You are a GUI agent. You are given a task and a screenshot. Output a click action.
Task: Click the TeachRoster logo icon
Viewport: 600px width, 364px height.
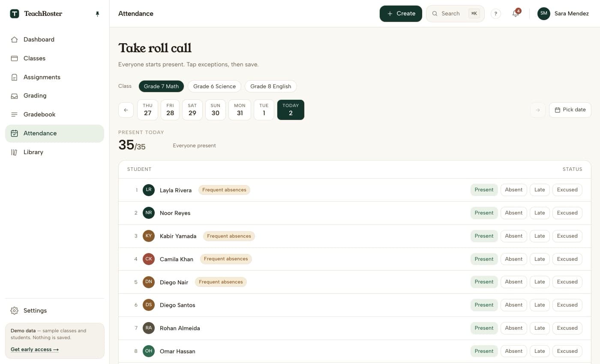point(15,14)
